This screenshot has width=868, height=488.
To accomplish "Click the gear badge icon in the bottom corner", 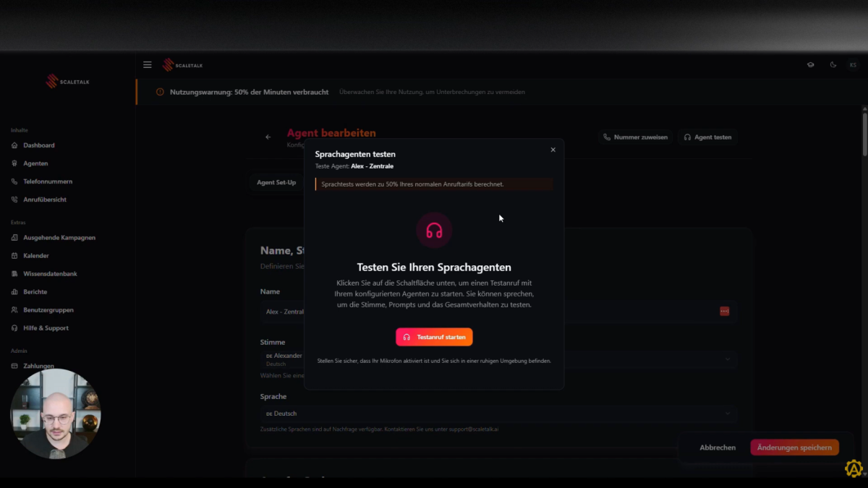I will pos(854,468).
